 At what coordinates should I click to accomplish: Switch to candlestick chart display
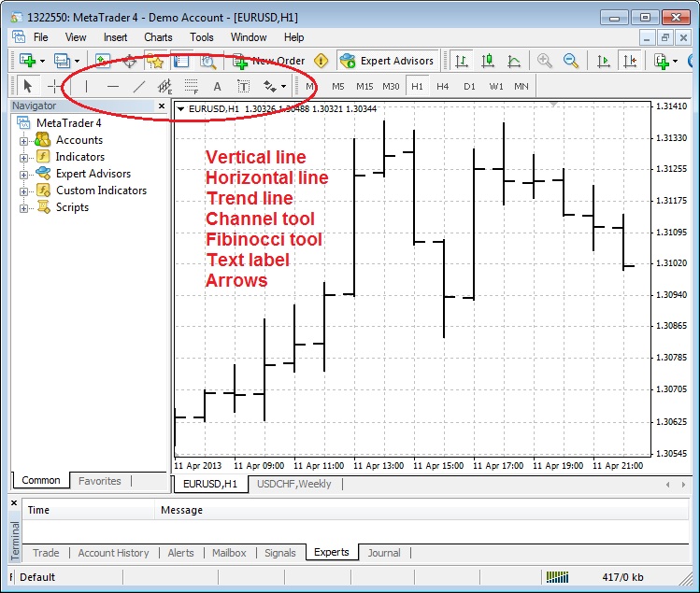click(x=488, y=61)
